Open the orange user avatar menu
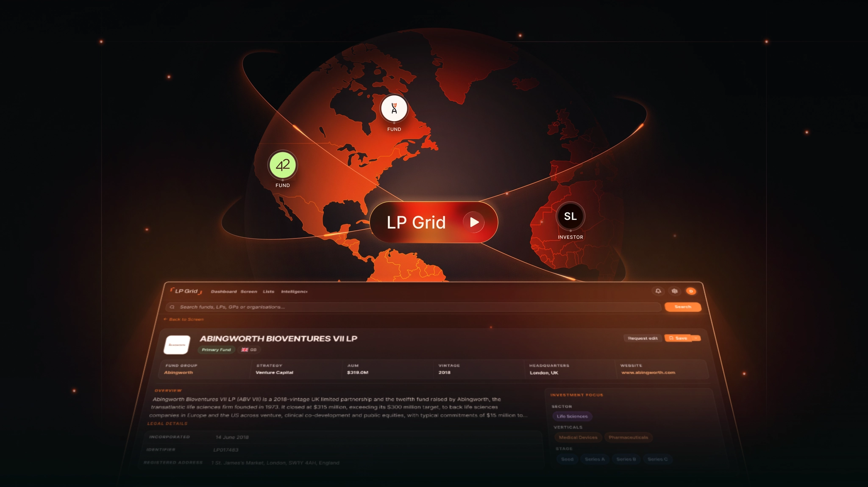Screen dimensions: 868x487 [x=691, y=291]
